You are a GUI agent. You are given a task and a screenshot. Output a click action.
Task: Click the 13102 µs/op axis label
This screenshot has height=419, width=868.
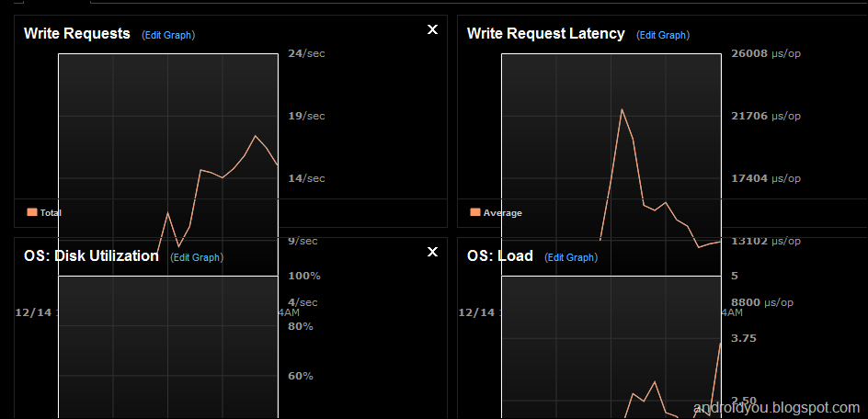pyautogui.click(x=766, y=241)
